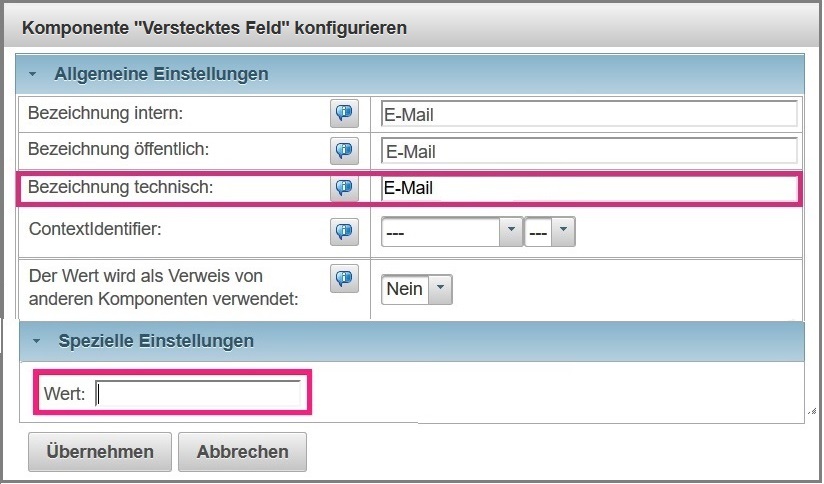824x484 pixels.
Task: Click the ContextIdentifier info icon
Action: (x=344, y=232)
